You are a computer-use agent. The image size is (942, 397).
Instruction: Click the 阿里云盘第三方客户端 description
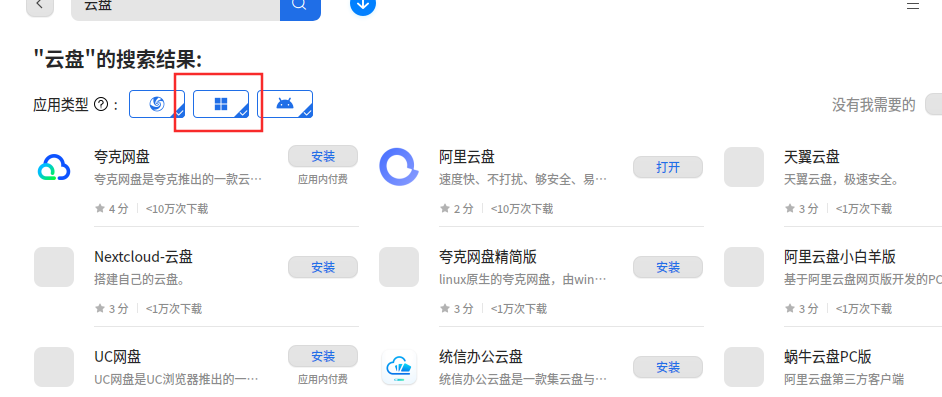[843, 379]
